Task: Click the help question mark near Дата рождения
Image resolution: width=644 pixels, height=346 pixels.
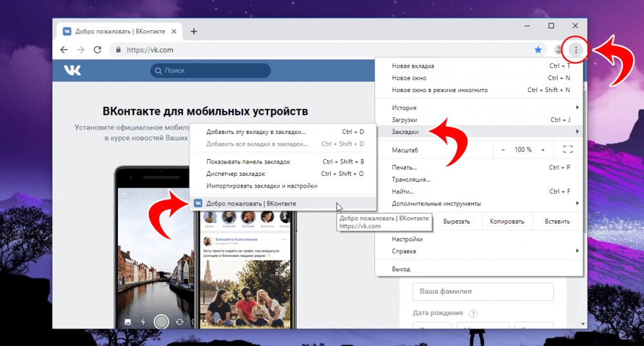Action: [473, 313]
